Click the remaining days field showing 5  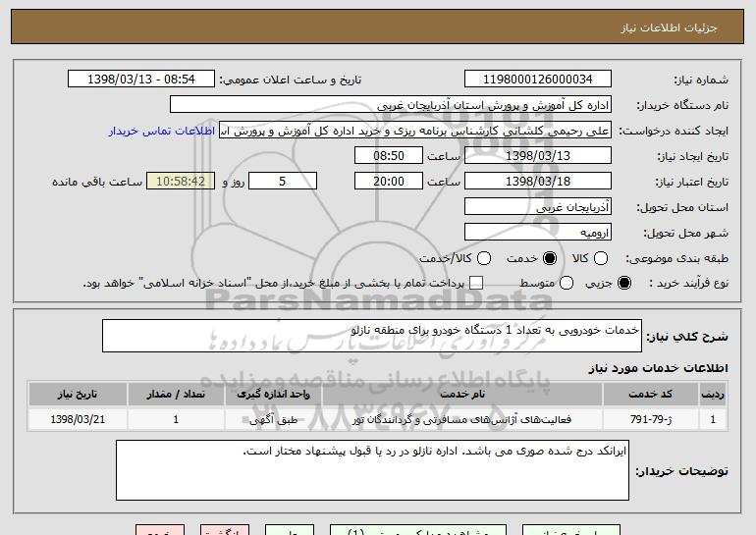[283, 182]
